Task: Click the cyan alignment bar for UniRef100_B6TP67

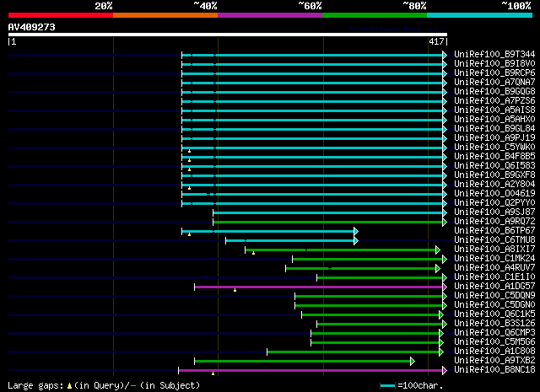Action: tap(268, 231)
